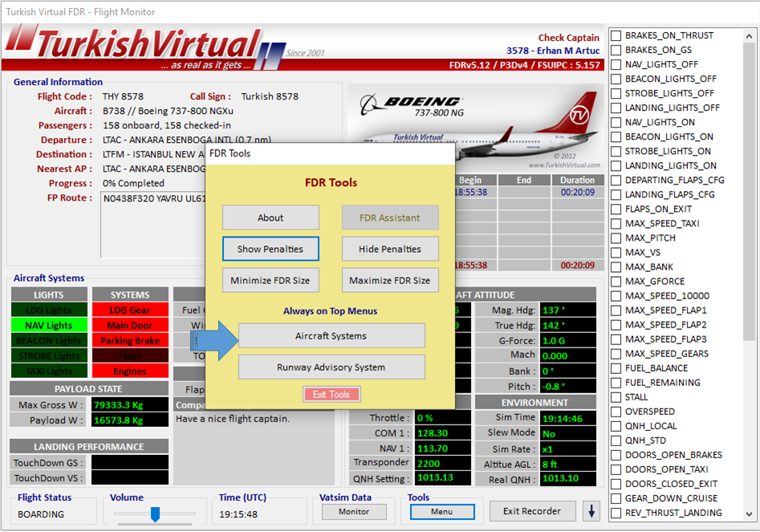Click pilot name 3578 - Erhan M Artuc

(553, 51)
